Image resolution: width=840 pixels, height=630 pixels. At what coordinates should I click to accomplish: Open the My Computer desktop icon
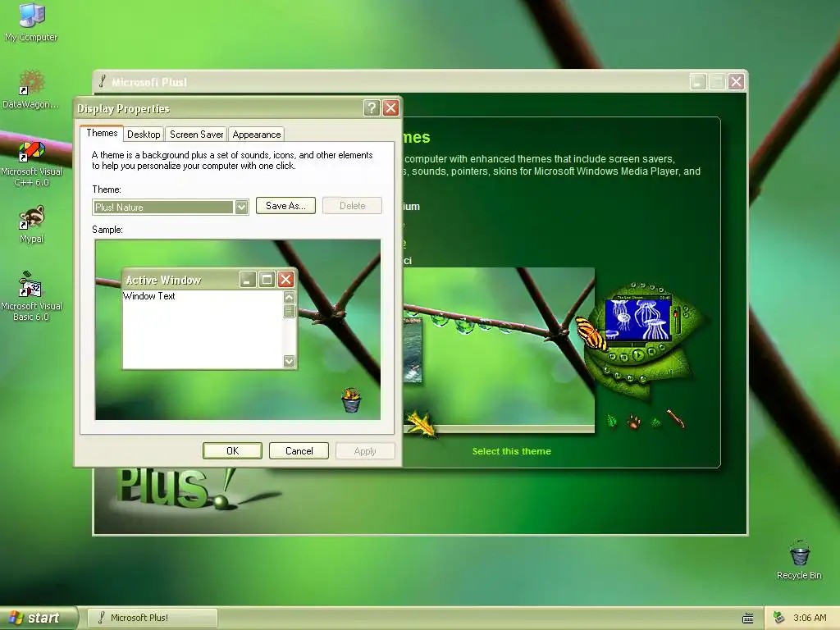(x=31, y=21)
